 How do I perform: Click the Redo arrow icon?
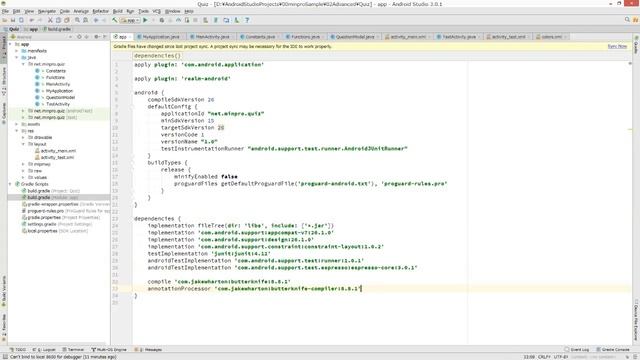point(40,20)
